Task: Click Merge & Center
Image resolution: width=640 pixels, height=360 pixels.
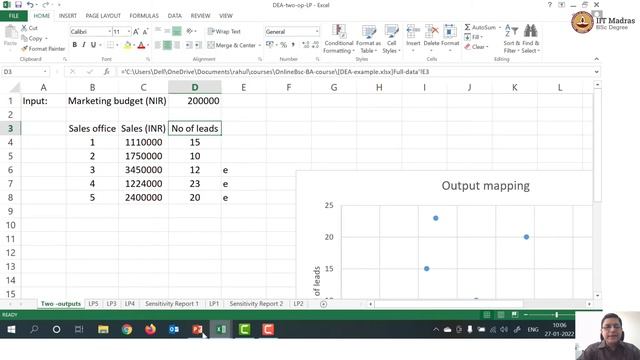Action: 231,45
